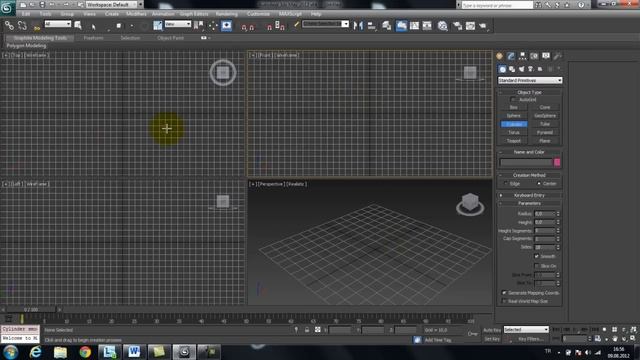Open the Selected key filter dropdown

[526, 329]
